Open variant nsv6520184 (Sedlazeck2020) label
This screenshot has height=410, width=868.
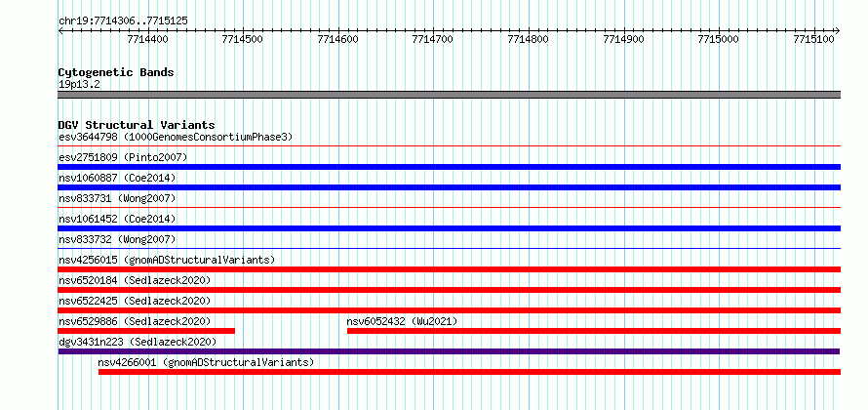[x=135, y=280]
